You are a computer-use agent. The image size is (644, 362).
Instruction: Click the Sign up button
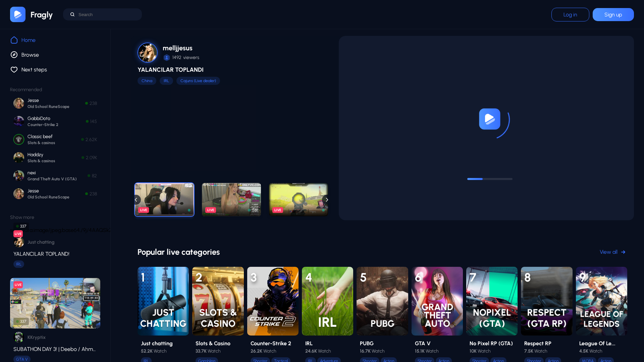tap(613, 14)
